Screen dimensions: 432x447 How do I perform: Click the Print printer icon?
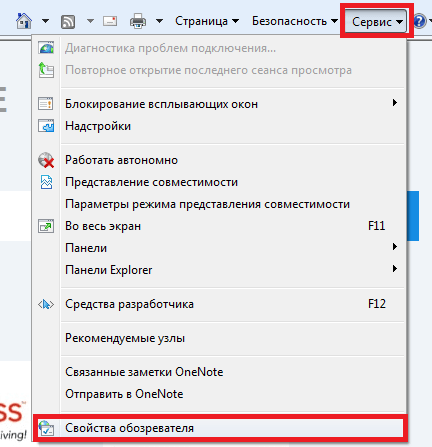click(x=138, y=21)
